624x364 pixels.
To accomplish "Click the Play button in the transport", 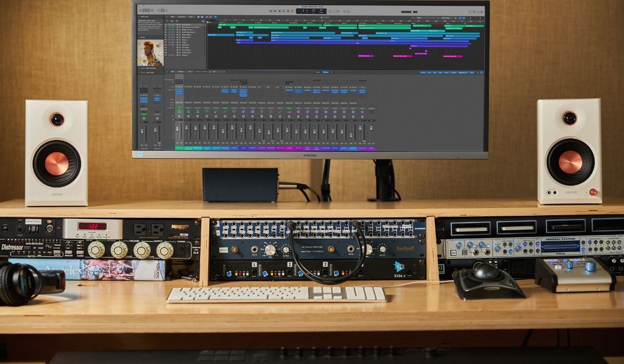I will 283,11.
